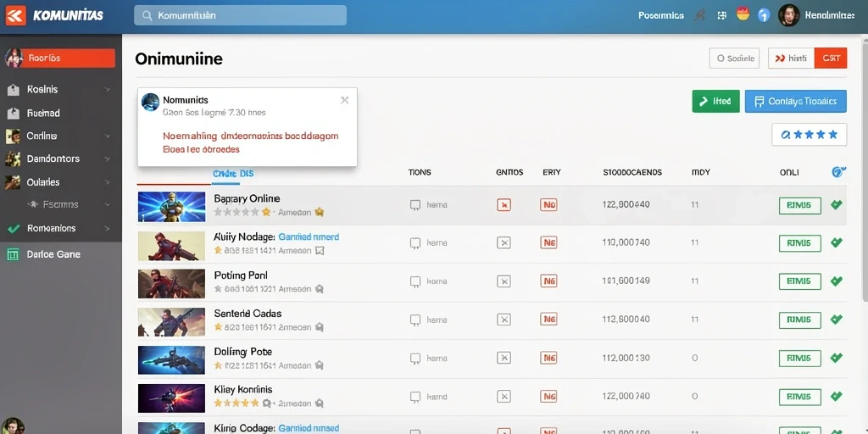868x434 pixels.
Task: Set the star rating filter
Action: [x=810, y=135]
